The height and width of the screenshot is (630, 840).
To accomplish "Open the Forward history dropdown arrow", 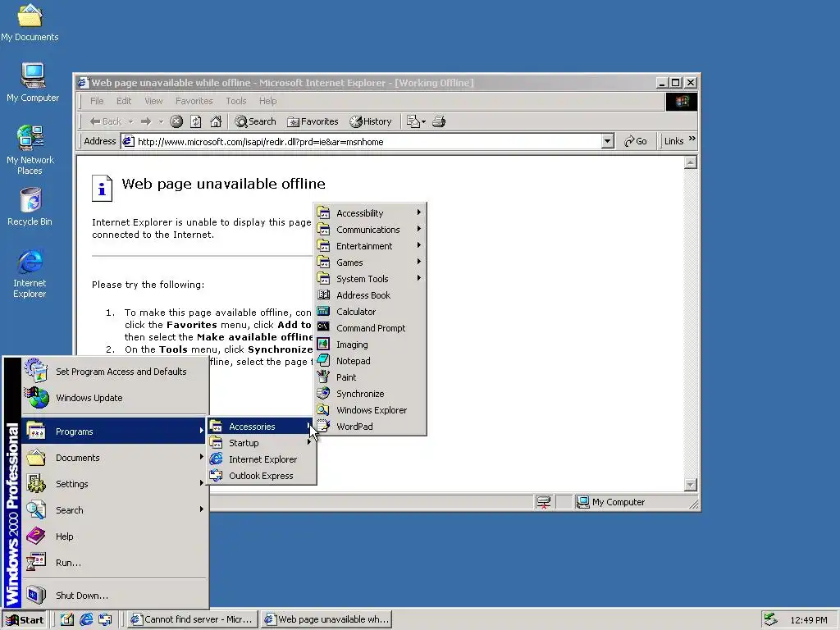I will (160, 121).
